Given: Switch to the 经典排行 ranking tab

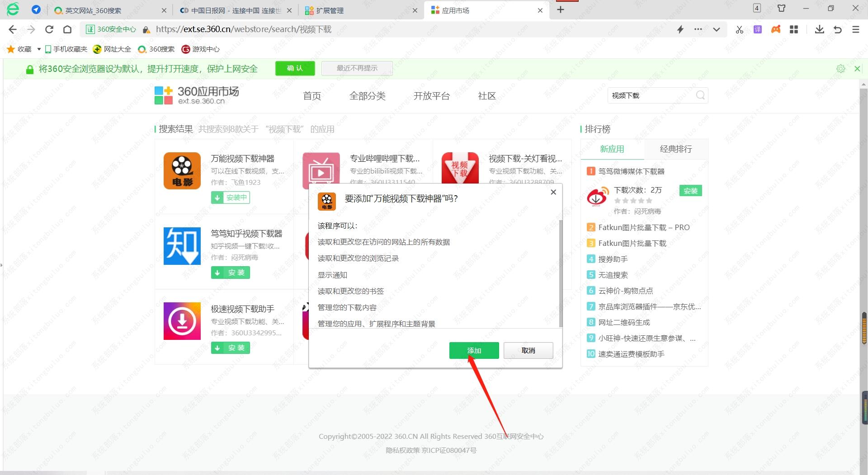Looking at the screenshot, I should [x=675, y=149].
